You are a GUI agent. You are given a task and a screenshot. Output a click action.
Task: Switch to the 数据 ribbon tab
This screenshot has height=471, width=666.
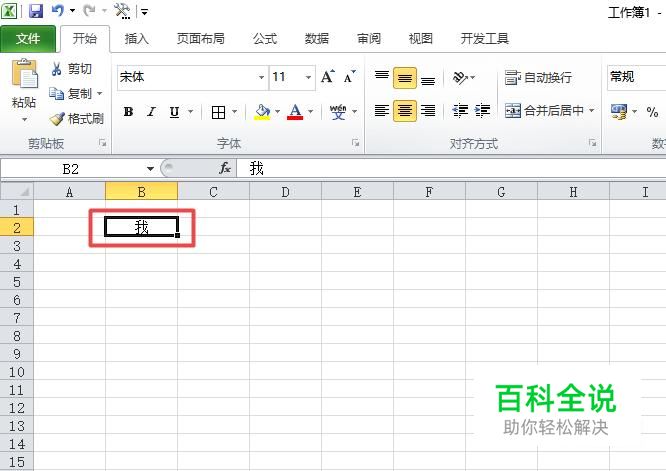[317, 39]
